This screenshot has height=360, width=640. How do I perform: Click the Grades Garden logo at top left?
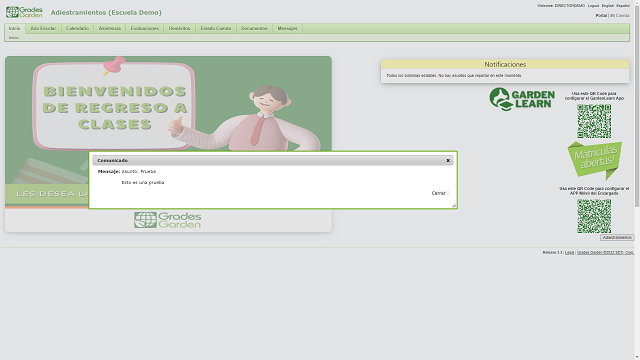pos(24,12)
